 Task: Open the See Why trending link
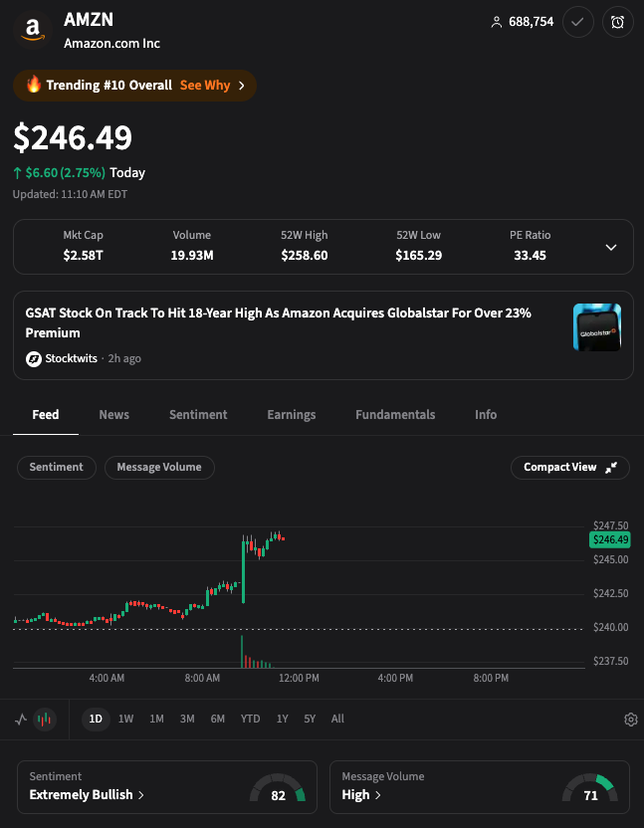[x=205, y=85]
